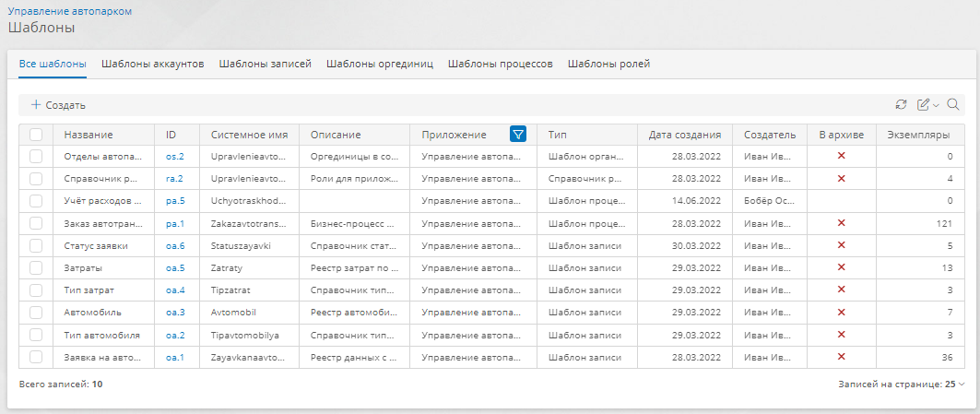Click red cross in Автомобиль row
Screen dimensions: 980x414
[x=841, y=312]
